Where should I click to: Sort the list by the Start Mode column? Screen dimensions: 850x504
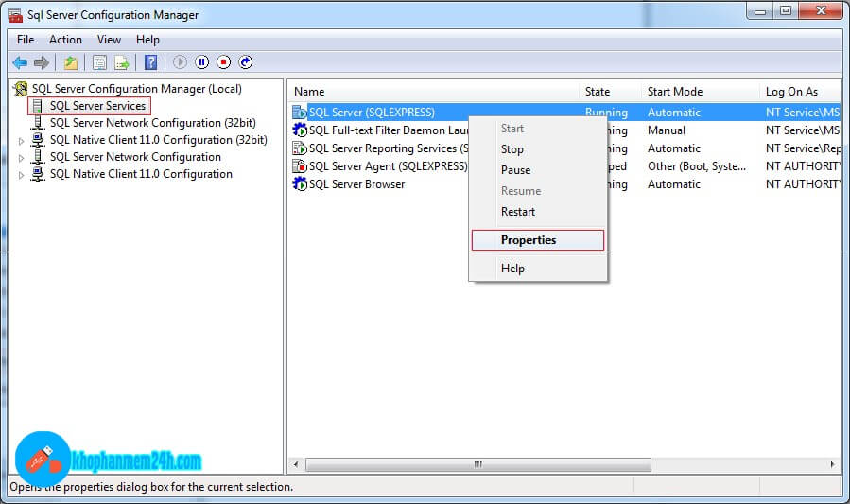click(x=675, y=92)
